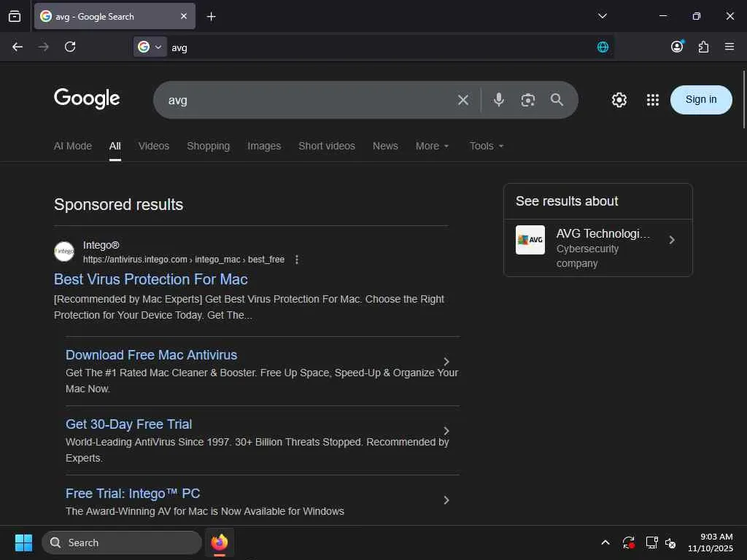This screenshot has height=560, width=747.
Task: Click the taskbar Search box
Action: (x=122, y=542)
